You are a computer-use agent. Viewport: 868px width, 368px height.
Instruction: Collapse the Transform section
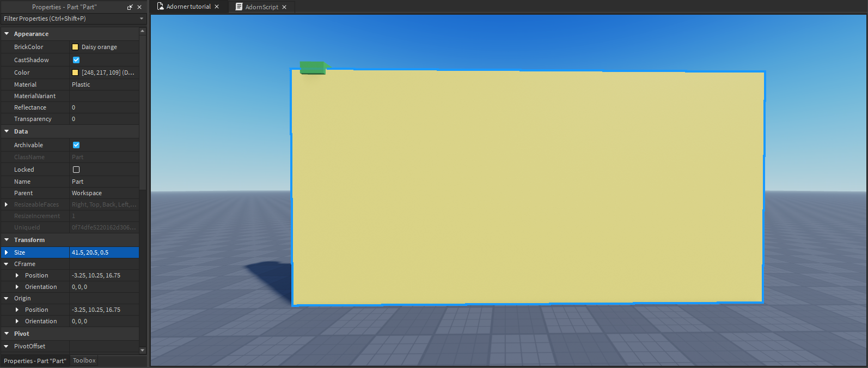coord(7,240)
